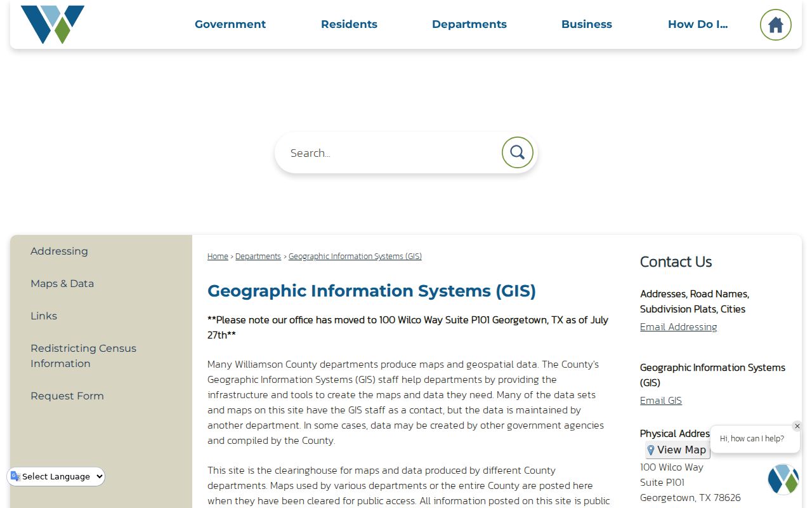Image resolution: width=812 pixels, height=508 pixels.
Task: Open the Business menu
Action: [587, 24]
